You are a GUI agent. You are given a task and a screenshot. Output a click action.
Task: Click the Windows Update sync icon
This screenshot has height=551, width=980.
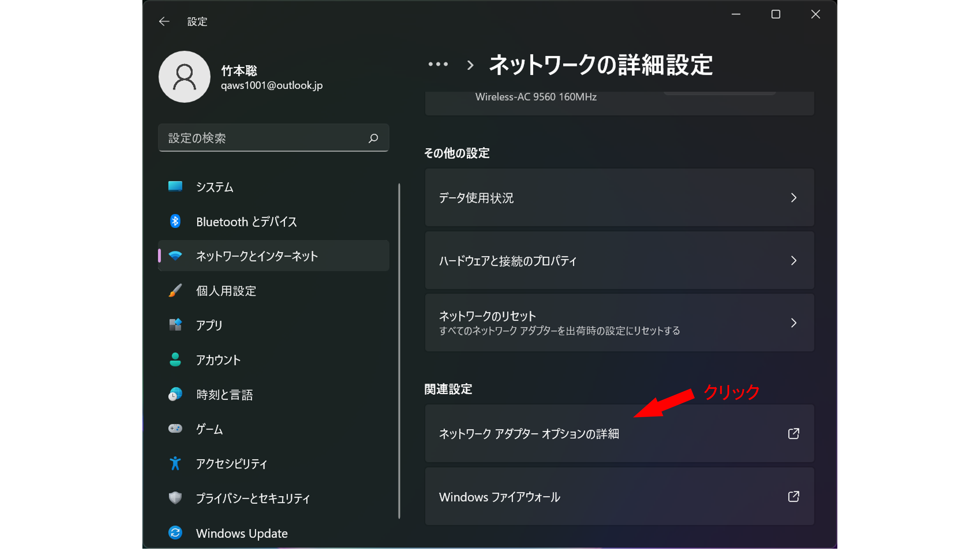pos(175,533)
